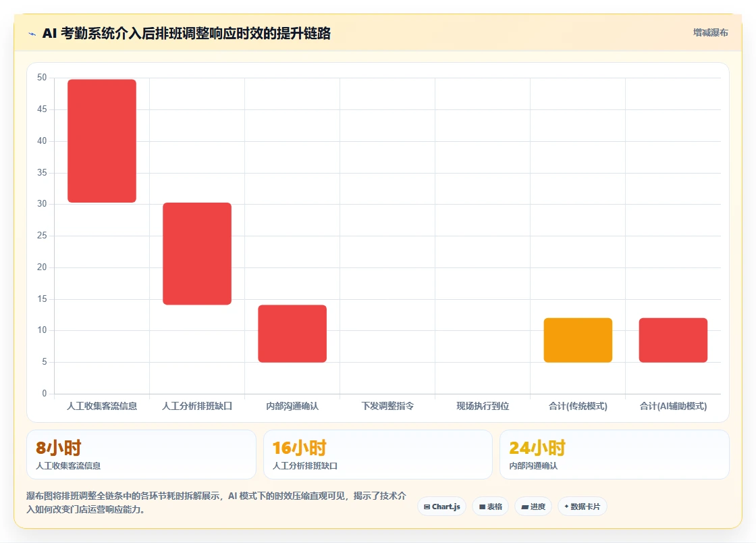This screenshot has height=543, width=756.
Task: Click the y-axis value 25
Action: pos(42,235)
